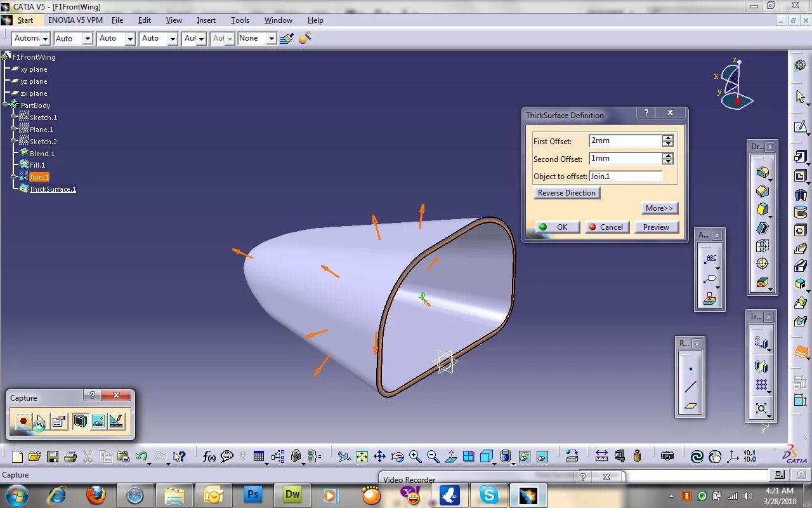812x508 pixels.
Task: Click the New document icon
Action: (x=17, y=457)
